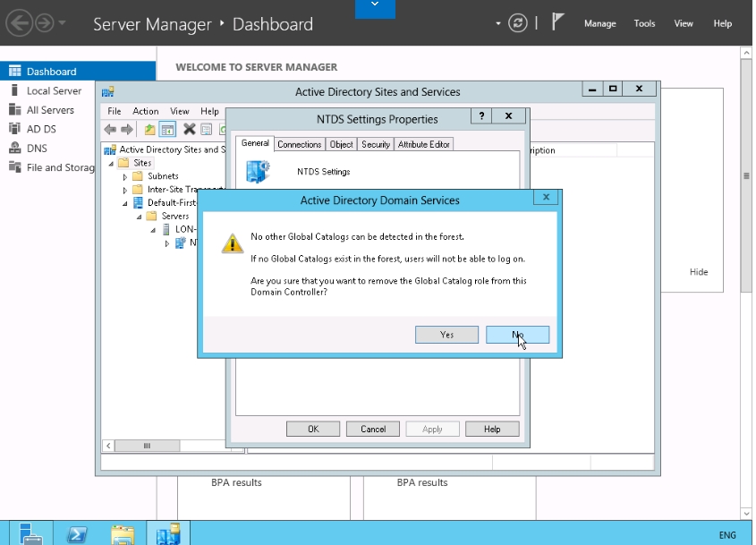Open the Action menu
The height and width of the screenshot is (545, 756).
point(145,111)
